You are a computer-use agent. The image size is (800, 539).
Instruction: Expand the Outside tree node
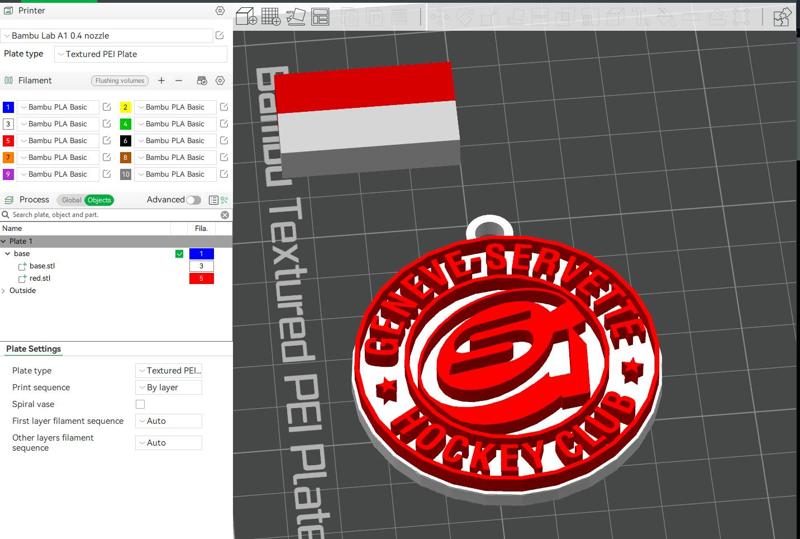tap(4, 290)
